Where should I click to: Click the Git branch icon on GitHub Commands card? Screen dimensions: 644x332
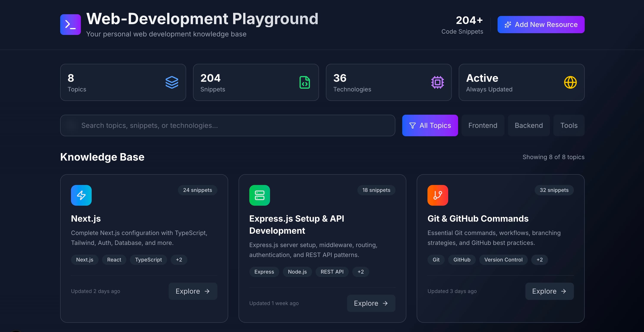(438, 195)
